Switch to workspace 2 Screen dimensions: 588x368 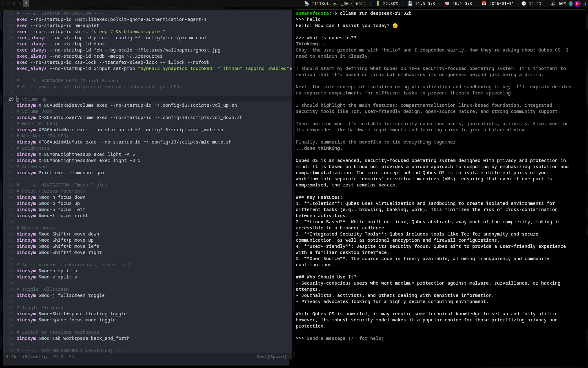[x=8, y=4]
